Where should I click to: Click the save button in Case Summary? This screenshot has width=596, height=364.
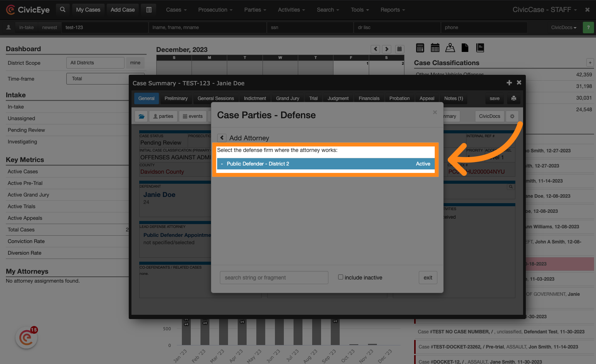coord(494,98)
